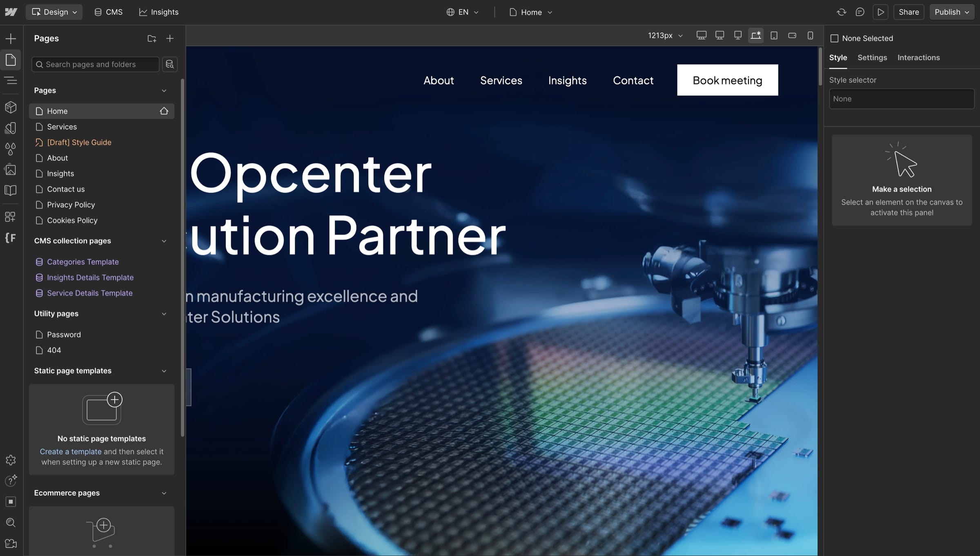The width and height of the screenshot is (980, 556).
Task: Collapse the Ecommerce pages section
Action: click(164, 493)
